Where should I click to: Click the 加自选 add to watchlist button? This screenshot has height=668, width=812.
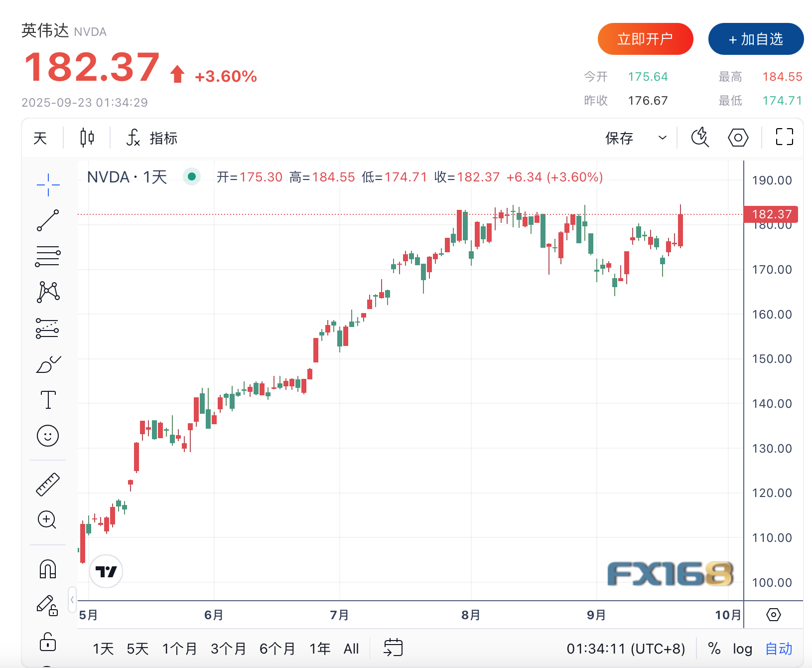click(756, 39)
